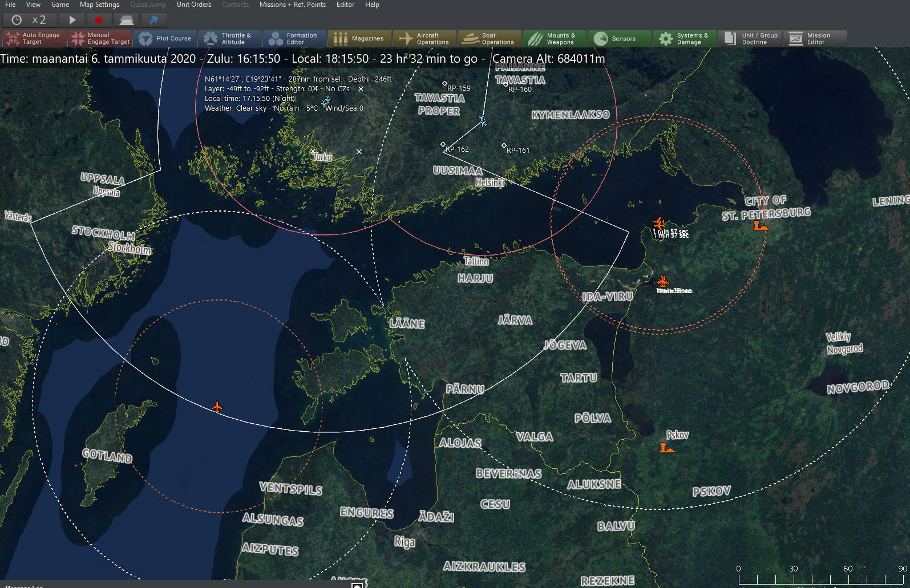Image resolution: width=910 pixels, height=588 pixels.
Task: Open the File menu
Action: pyautogui.click(x=10, y=5)
